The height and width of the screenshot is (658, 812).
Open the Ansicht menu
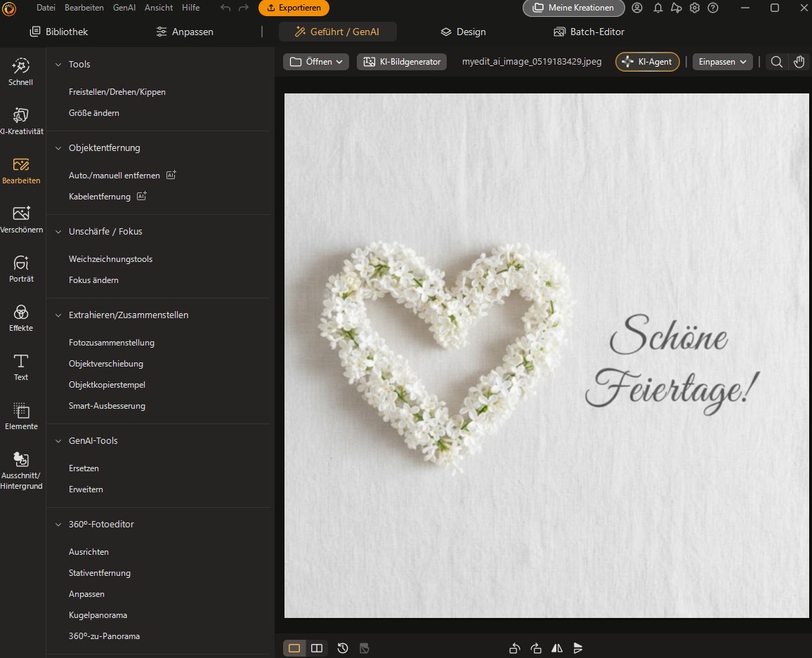[x=159, y=8]
